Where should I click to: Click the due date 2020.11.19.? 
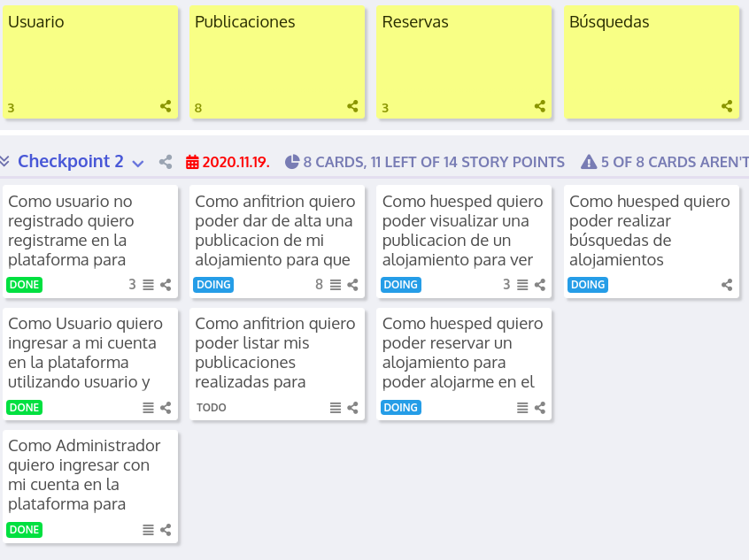coord(236,162)
